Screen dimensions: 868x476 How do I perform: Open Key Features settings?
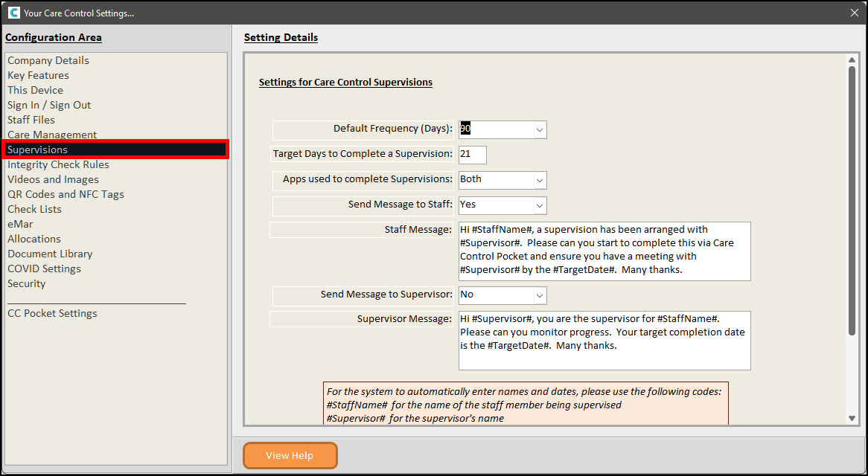coord(38,75)
